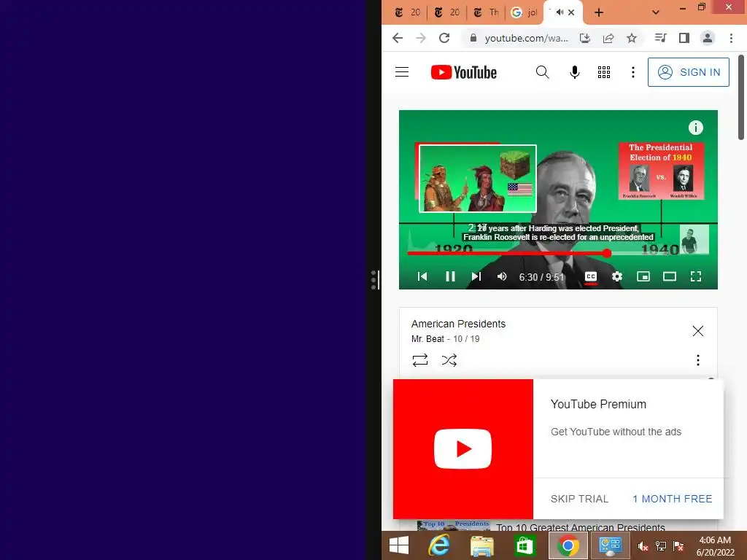
Task: Close the American Presidents playlist panel
Action: 697,331
